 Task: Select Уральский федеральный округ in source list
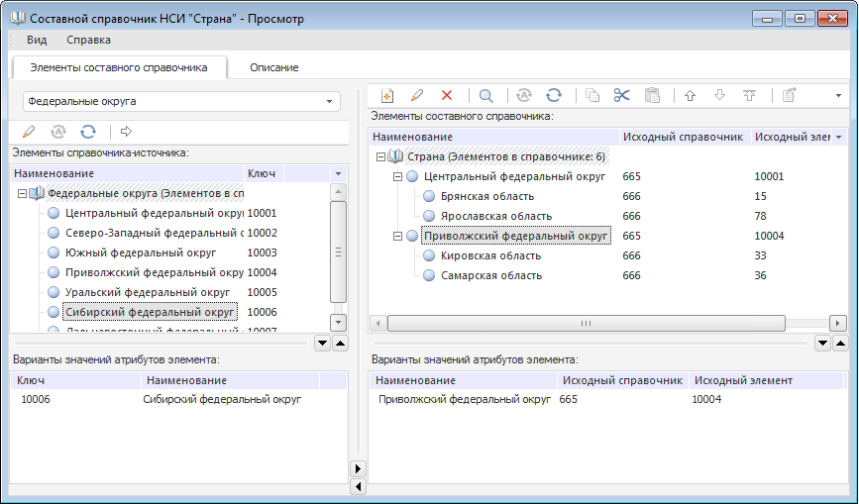tap(147, 292)
